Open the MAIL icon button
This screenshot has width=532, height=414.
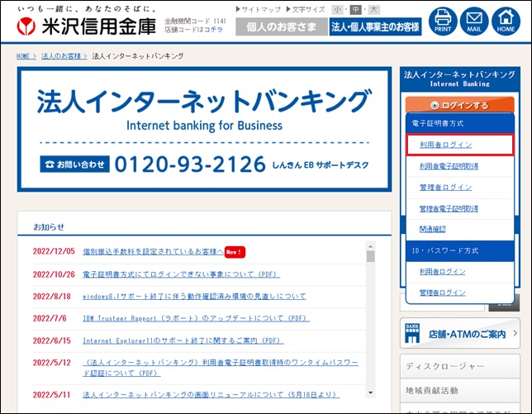click(474, 21)
